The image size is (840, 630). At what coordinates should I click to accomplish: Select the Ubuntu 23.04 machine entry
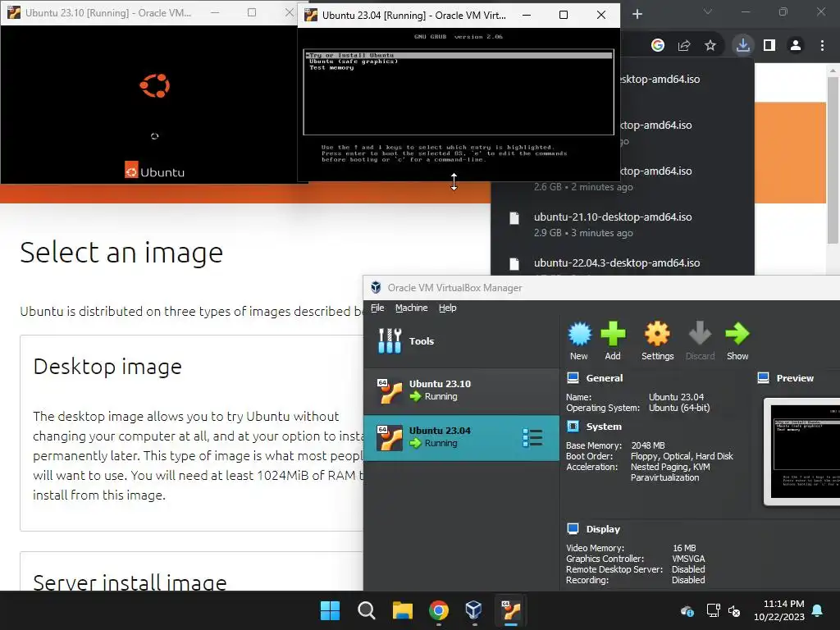point(461,437)
